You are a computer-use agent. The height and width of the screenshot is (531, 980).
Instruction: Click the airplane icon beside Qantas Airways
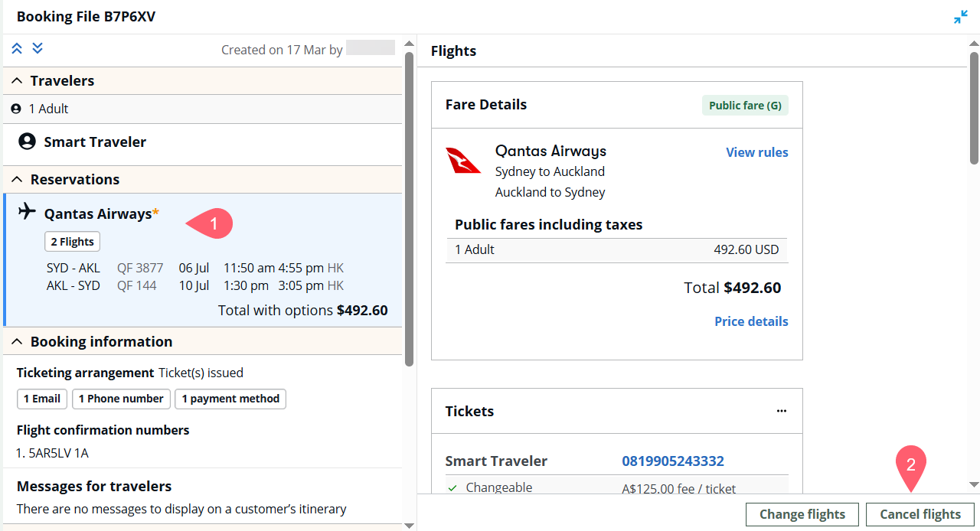pyautogui.click(x=27, y=210)
